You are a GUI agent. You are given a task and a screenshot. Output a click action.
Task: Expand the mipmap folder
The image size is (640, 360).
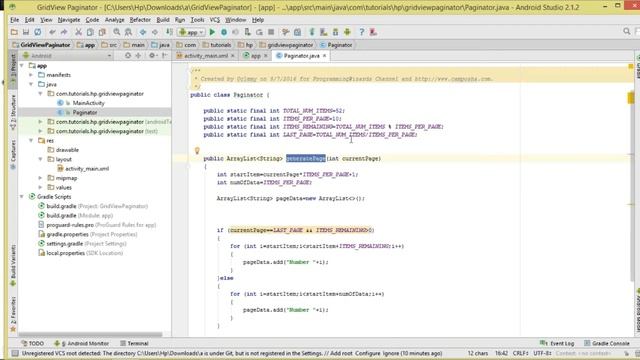coord(41,178)
